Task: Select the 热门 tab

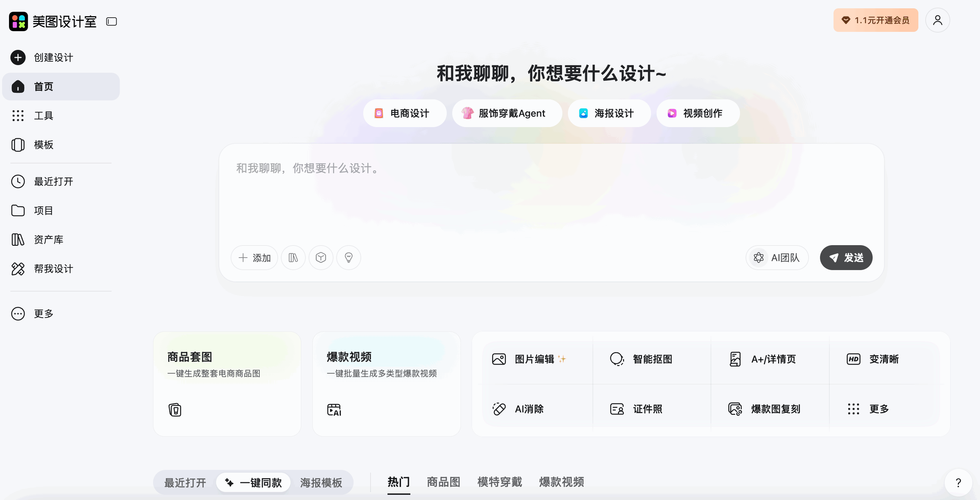Action: tap(399, 482)
